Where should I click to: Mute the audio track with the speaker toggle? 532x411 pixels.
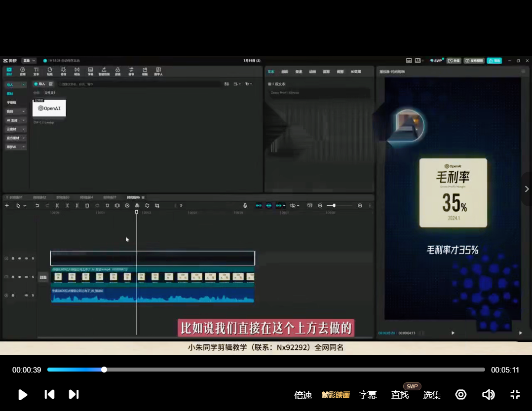[26, 295]
